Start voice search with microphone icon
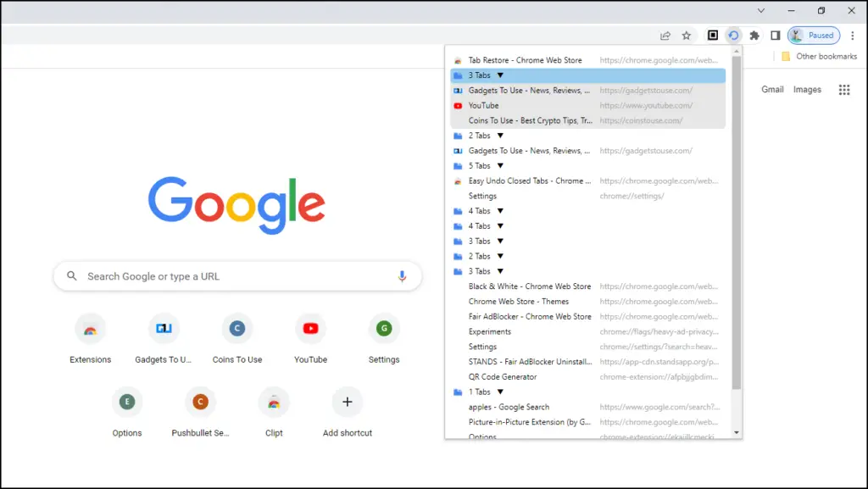This screenshot has height=489, width=868. (403, 276)
